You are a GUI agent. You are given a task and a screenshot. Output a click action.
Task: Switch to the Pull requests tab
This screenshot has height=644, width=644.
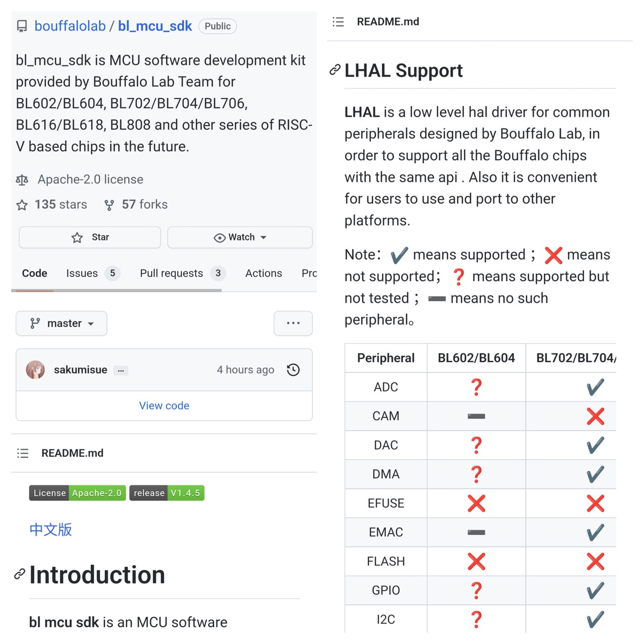point(172,273)
